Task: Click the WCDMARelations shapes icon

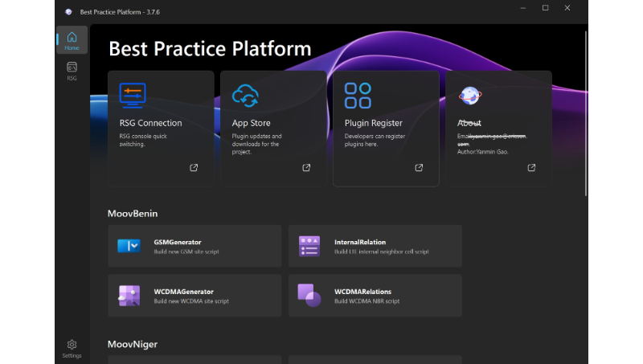Action: [309, 296]
